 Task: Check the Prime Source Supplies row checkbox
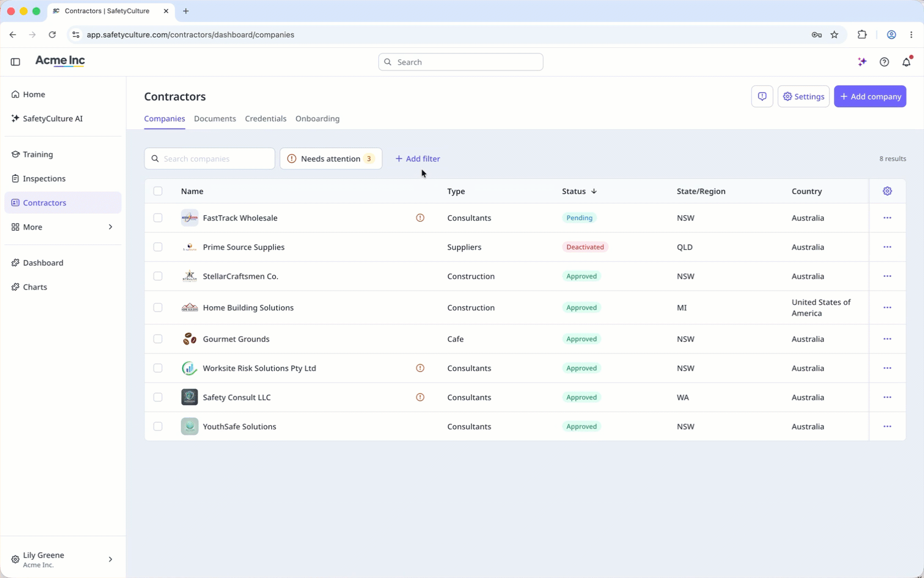[158, 247]
